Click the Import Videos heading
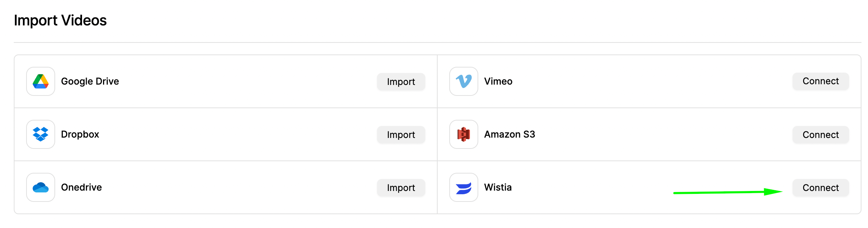 tap(60, 20)
